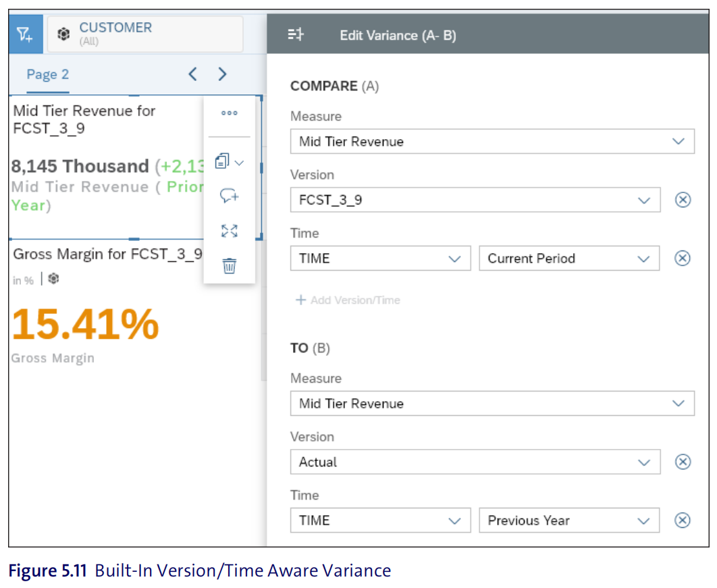Delete the tile with trash icon

[229, 266]
